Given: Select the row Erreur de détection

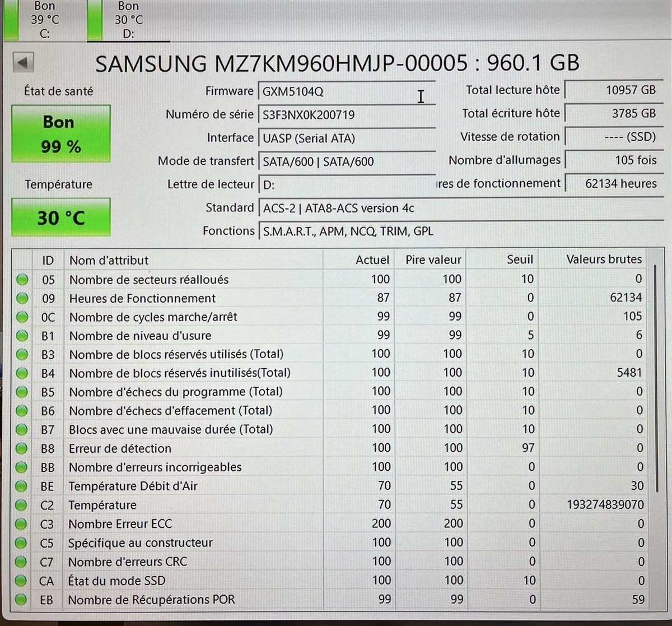Looking at the screenshot, I should pos(329,448).
